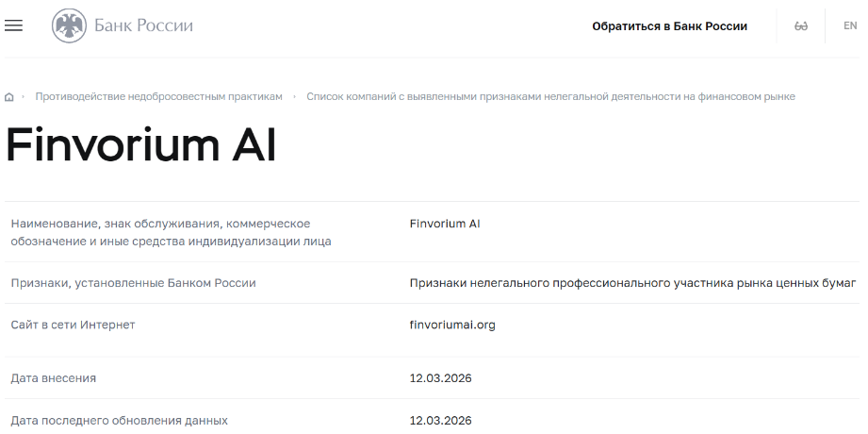Click the Дата внесения label

(x=53, y=378)
